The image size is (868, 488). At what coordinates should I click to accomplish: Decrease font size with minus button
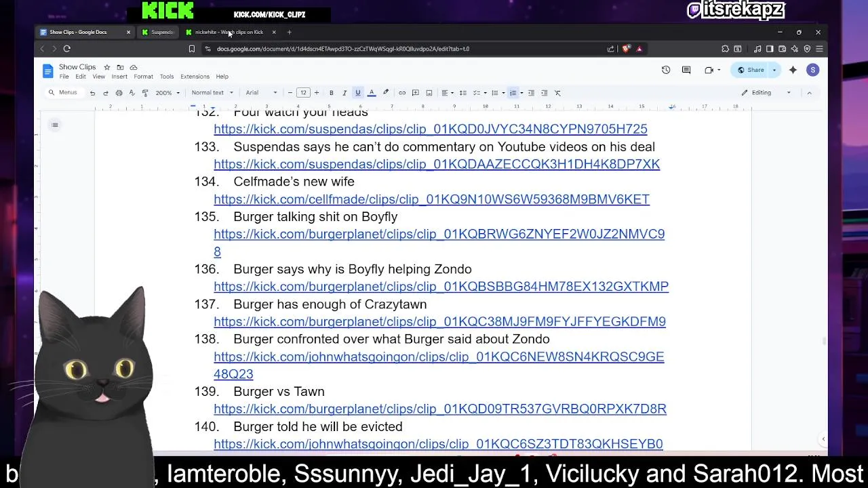290,93
